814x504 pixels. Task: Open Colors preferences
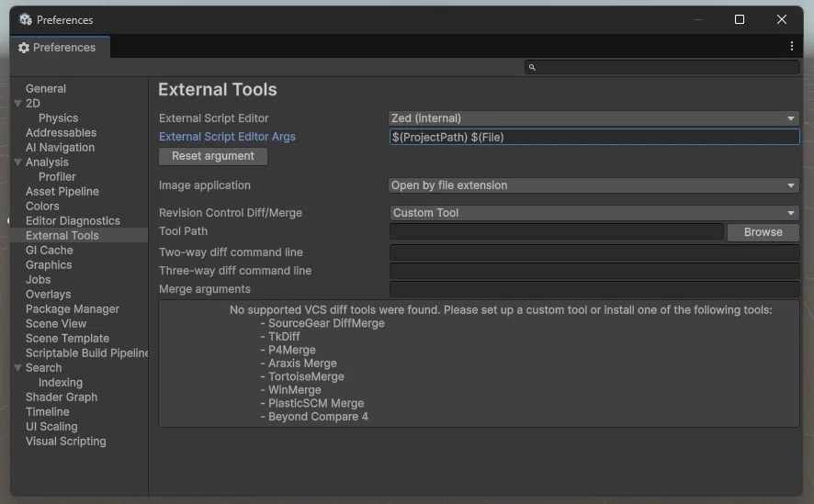click(x=42, y=206)
